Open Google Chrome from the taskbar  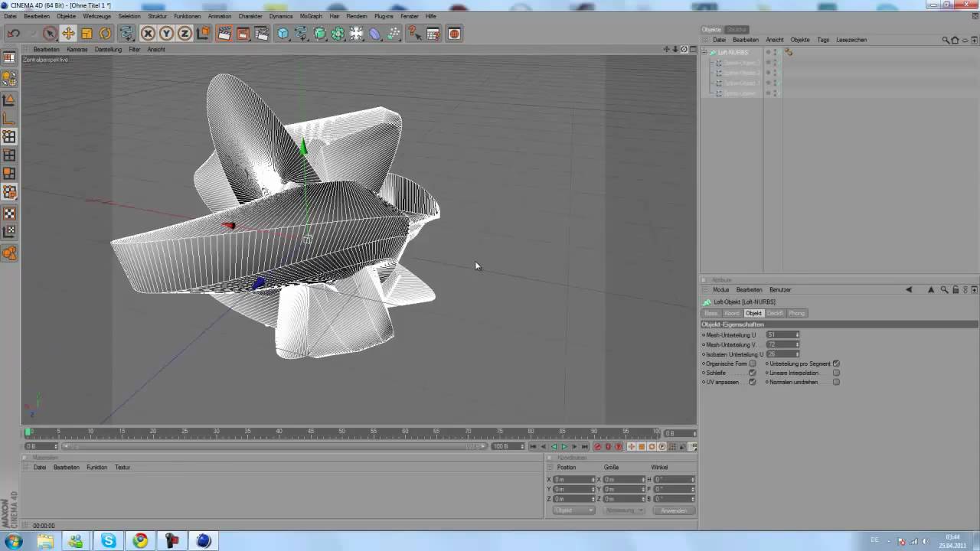(x=140, y=541)
